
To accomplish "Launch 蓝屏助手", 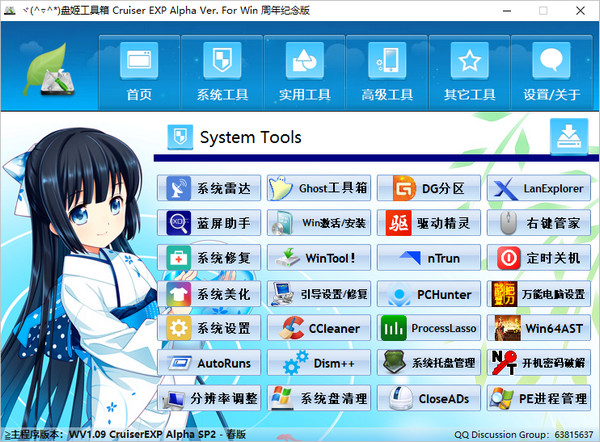I will [209, 223].
